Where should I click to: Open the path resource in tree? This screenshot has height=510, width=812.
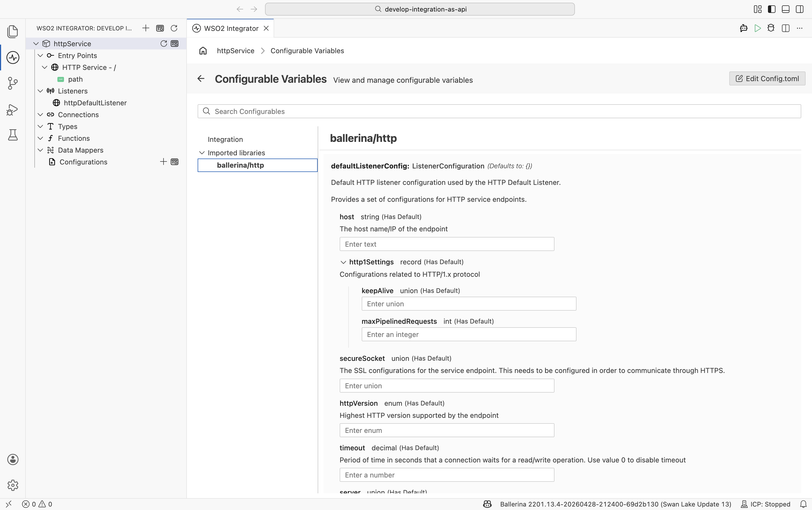click(75, 79)
